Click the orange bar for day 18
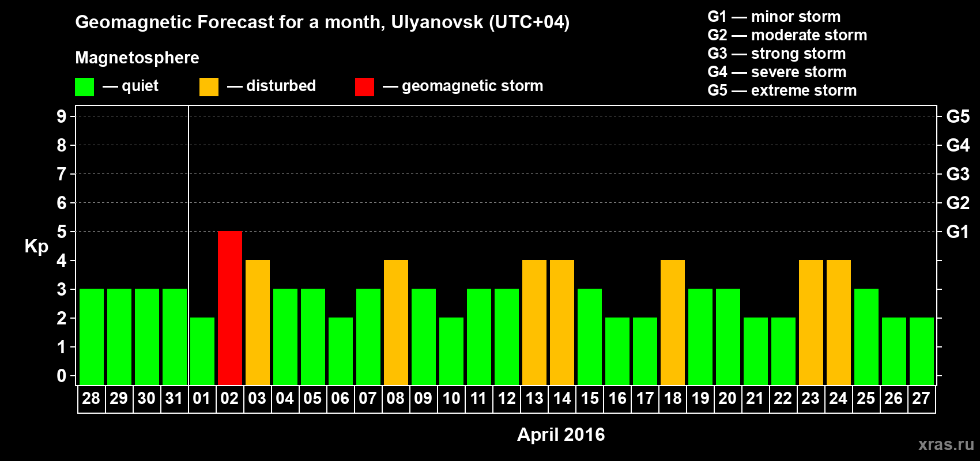Viewport: 980px width, 461px height. click(673, 322)
